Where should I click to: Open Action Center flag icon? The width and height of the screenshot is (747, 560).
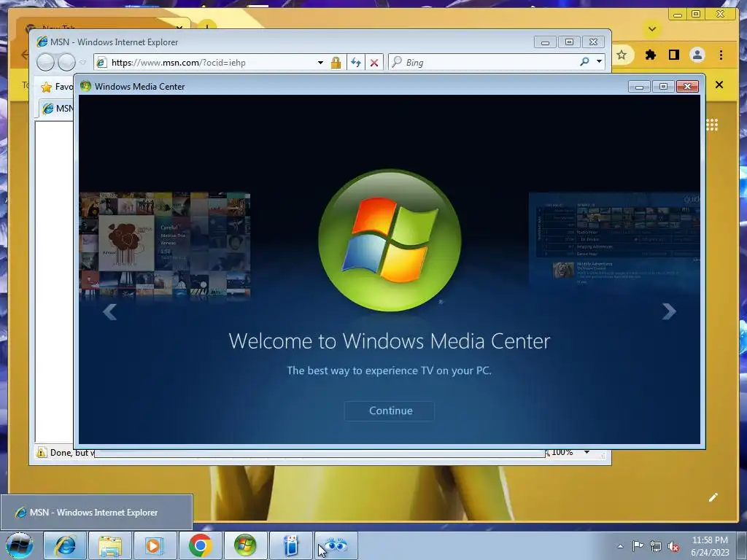click(638, 546)
